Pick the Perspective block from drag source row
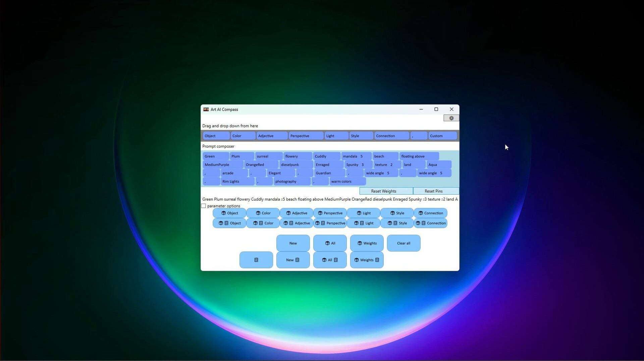This screenshot has width=644, height=361. (x=306, y=136)
